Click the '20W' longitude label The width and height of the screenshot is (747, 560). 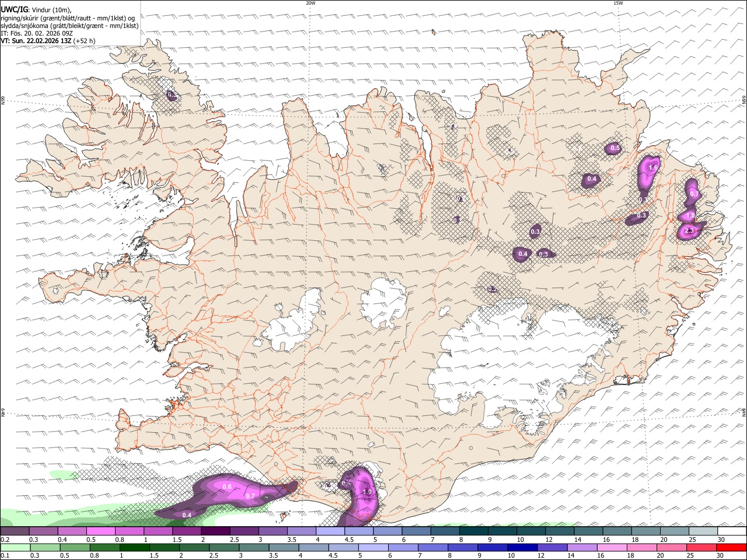coord(310,3)
